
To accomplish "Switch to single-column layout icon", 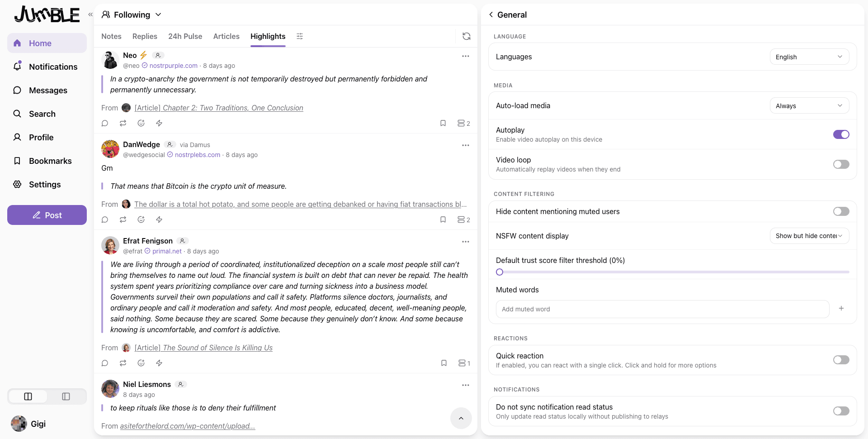I will [x=66, y=396].
